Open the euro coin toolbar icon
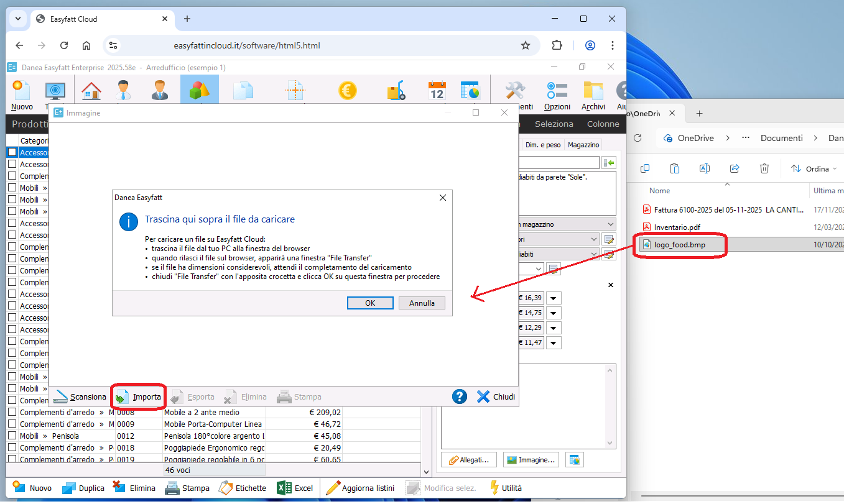The image size is (844, 504). tap(347, 91)
